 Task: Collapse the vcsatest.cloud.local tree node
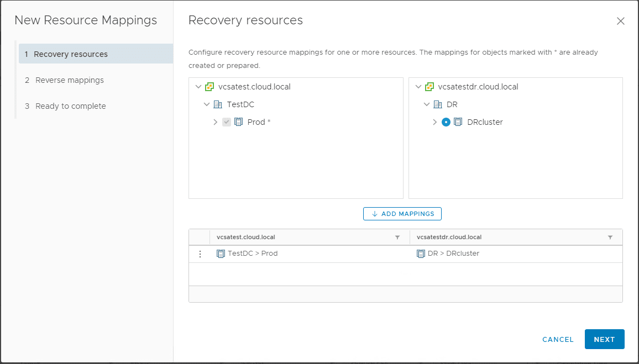(x=198, y=87)
